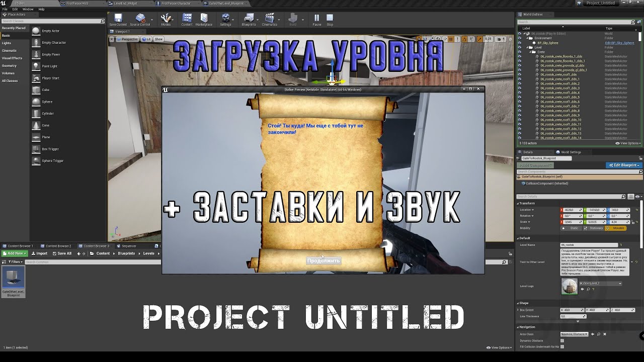This screenshot has width=644, height=362.
Task: Open the Marketplace from the toolbar
Action: (204, 19)
